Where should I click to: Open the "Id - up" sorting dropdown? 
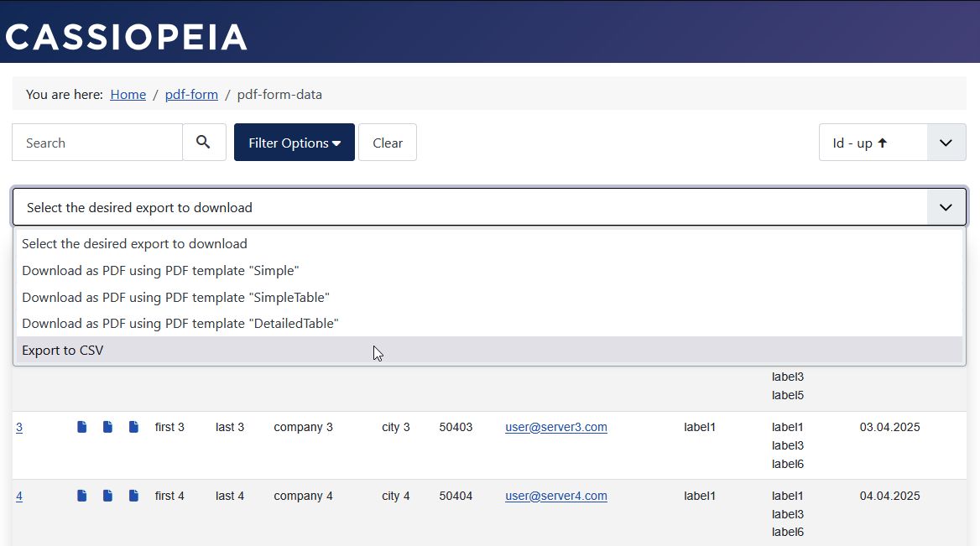(892, 142)
